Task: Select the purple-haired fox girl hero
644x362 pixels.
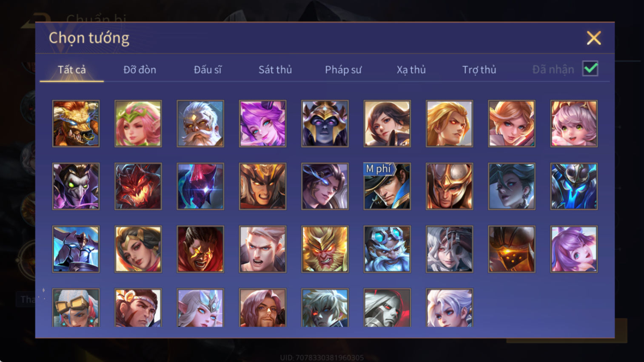Action: pos(262,124)
